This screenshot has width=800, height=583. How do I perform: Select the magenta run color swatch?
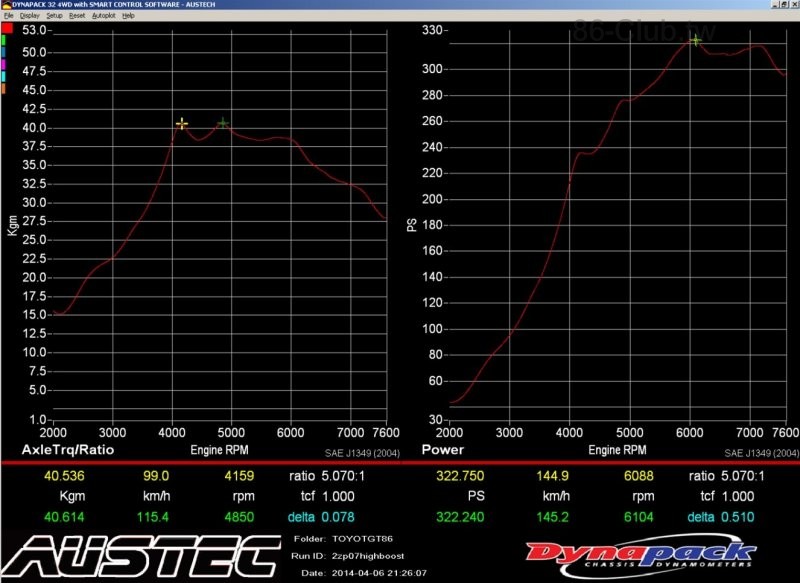[4, 65]
